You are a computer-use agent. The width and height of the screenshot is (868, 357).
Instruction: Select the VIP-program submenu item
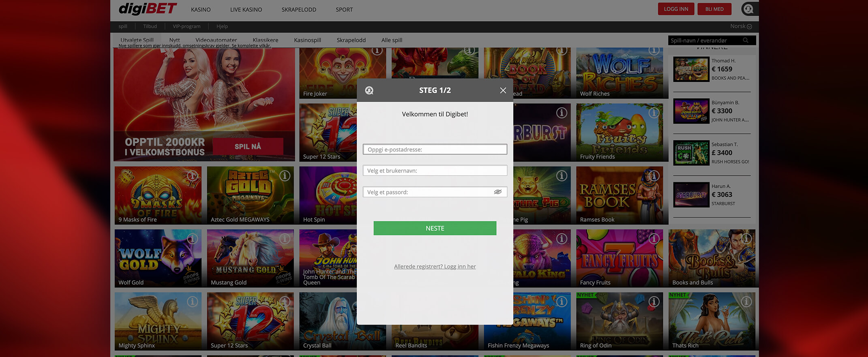click(x=186, y=26)
